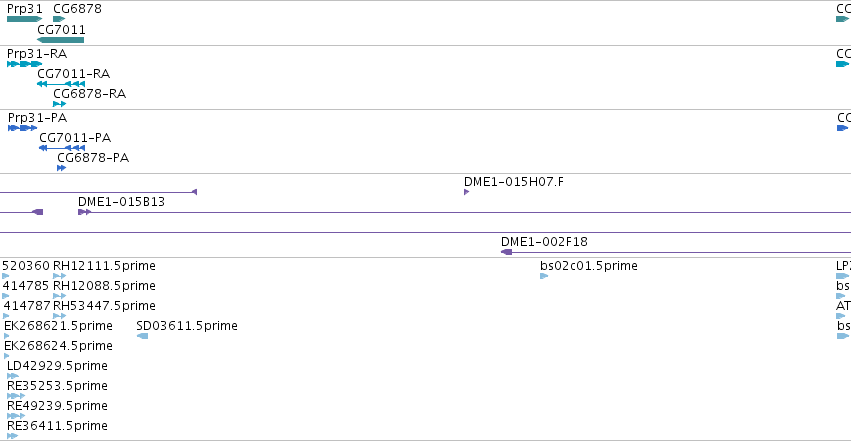The image size is (851, 441).
Task: Click the DME1-002F18 clone end marker
Action: tap(506, 252)
